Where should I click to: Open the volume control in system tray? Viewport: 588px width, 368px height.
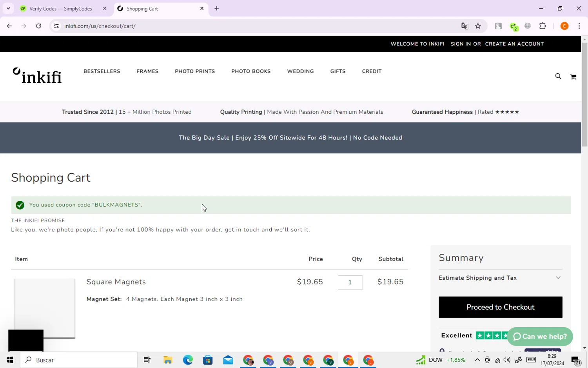507,360
